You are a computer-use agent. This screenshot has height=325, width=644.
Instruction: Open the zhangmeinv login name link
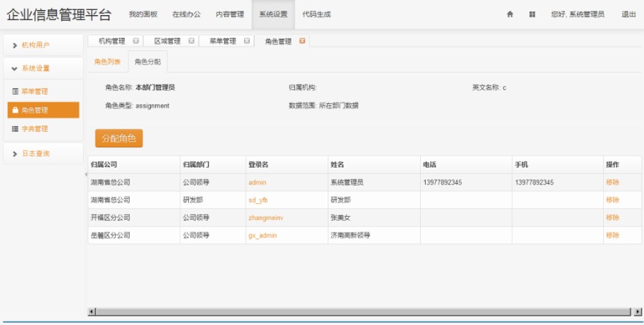pos(265,218)
